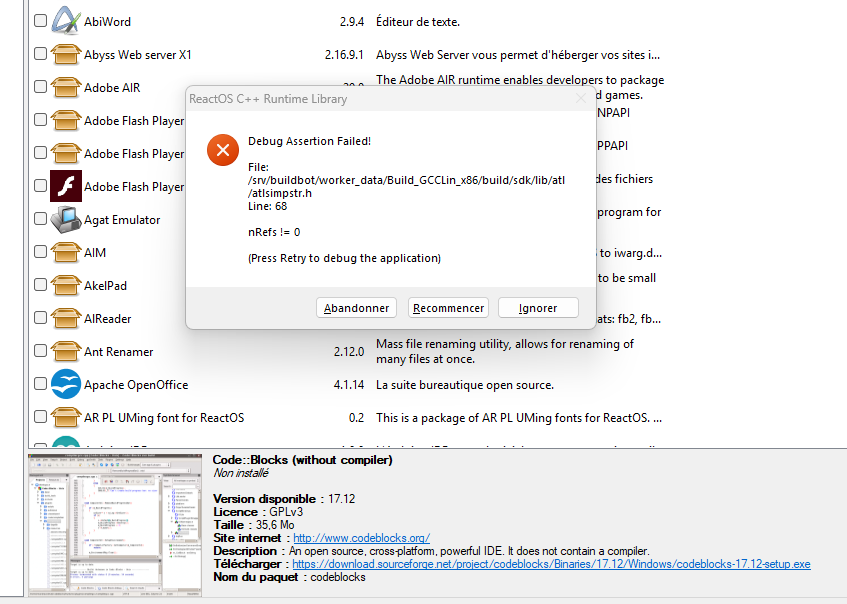
Task: Close the ReactOS C++ Runtime Library dialog
Action: pyautogui.click(x=581, y=98)
